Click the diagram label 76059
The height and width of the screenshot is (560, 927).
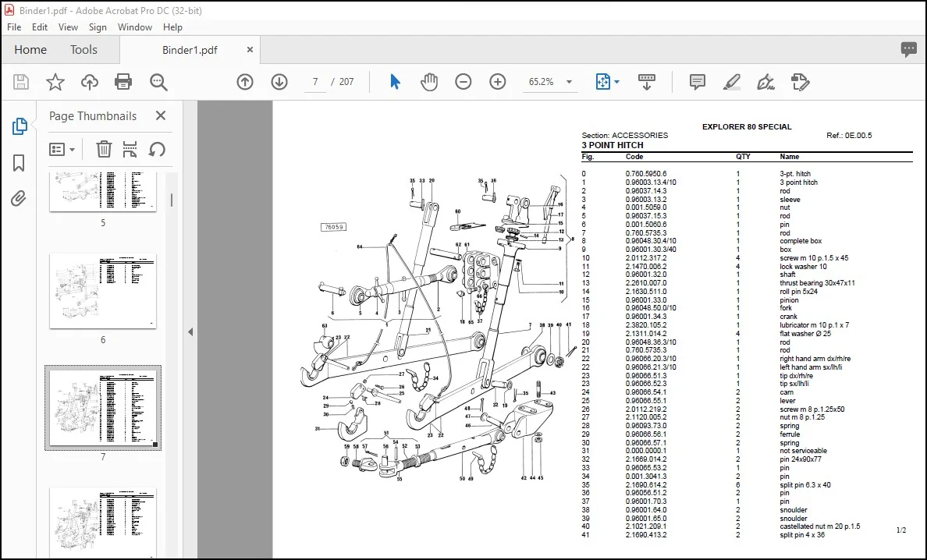333,227
